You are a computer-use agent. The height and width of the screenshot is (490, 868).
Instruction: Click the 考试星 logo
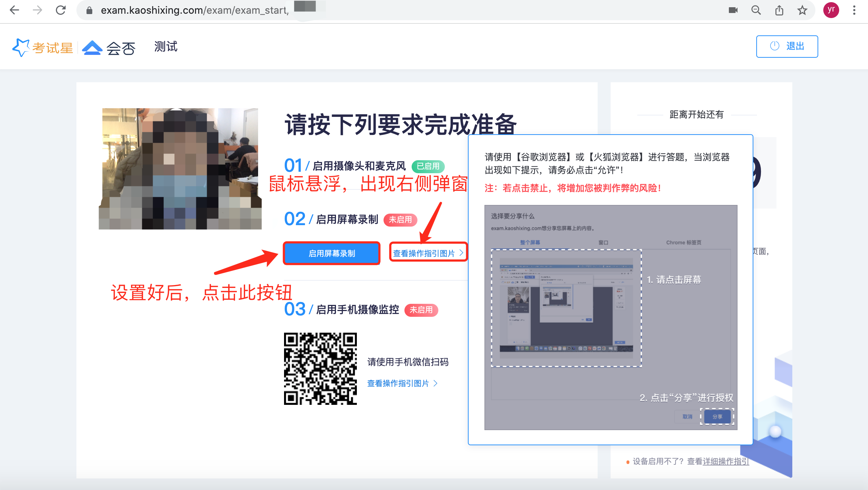[43, 47]
